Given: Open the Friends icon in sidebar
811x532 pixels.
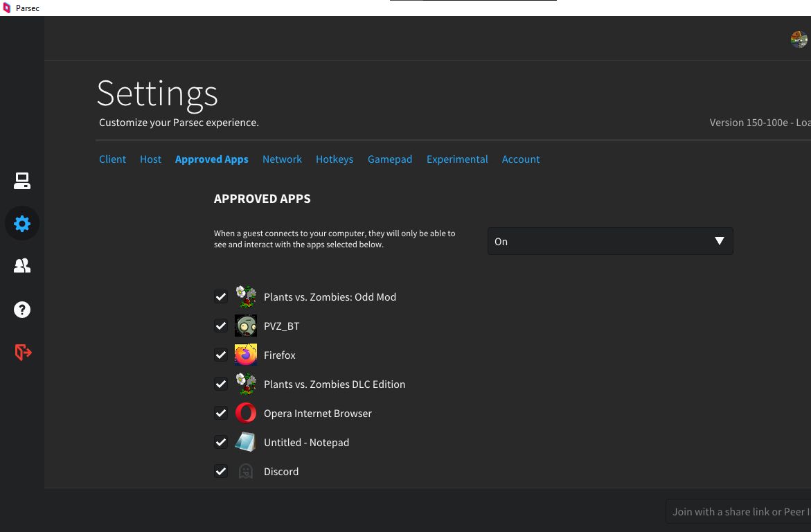Looking at the screenshot, I should coord(22,266).
